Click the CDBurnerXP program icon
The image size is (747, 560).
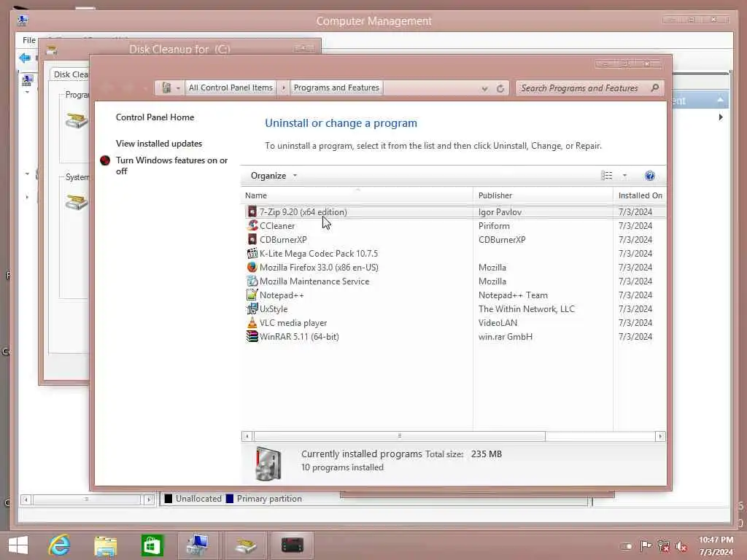click(x=252, y=239)
